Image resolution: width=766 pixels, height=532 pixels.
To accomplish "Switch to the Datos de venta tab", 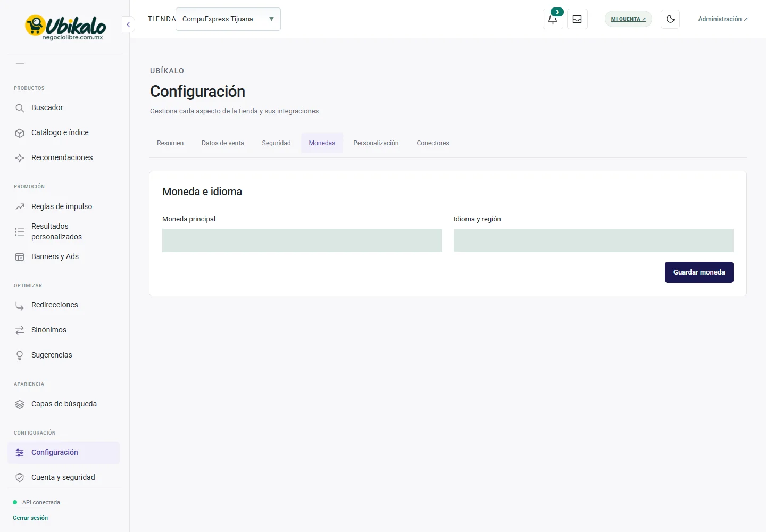I will pos(223,143).
